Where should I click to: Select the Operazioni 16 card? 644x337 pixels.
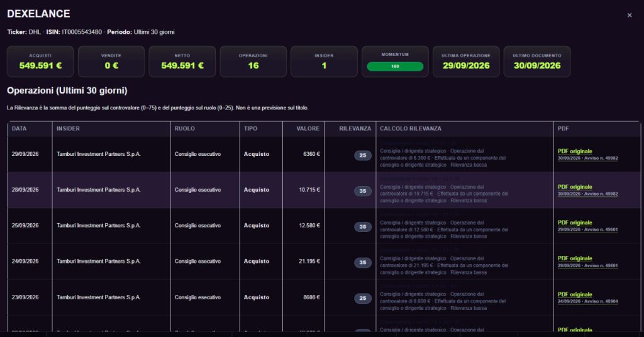coord(253,62)
